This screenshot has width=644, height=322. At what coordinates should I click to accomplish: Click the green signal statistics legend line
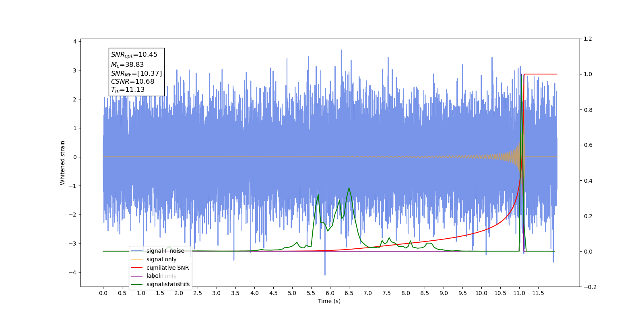pyautogui.click(x=137, y=285)
